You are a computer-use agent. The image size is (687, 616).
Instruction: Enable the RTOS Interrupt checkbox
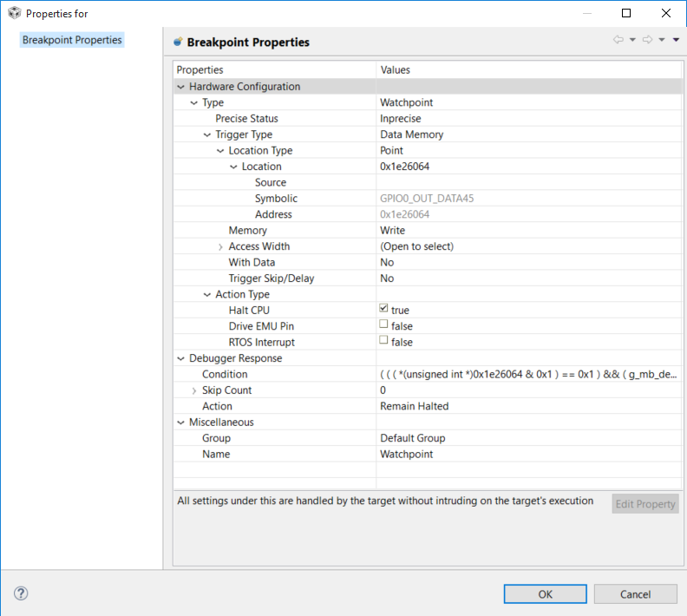pyautogui.click(x=383, y=340)
